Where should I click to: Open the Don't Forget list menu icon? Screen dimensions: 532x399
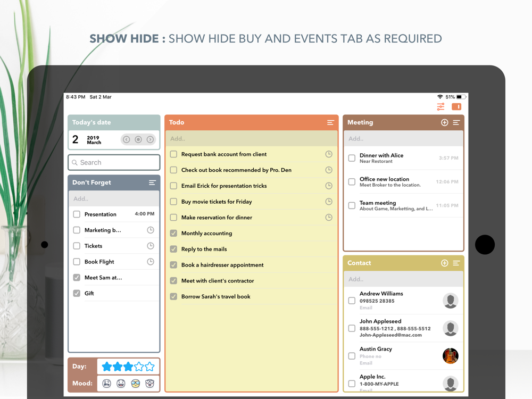[x=152, y=182]
